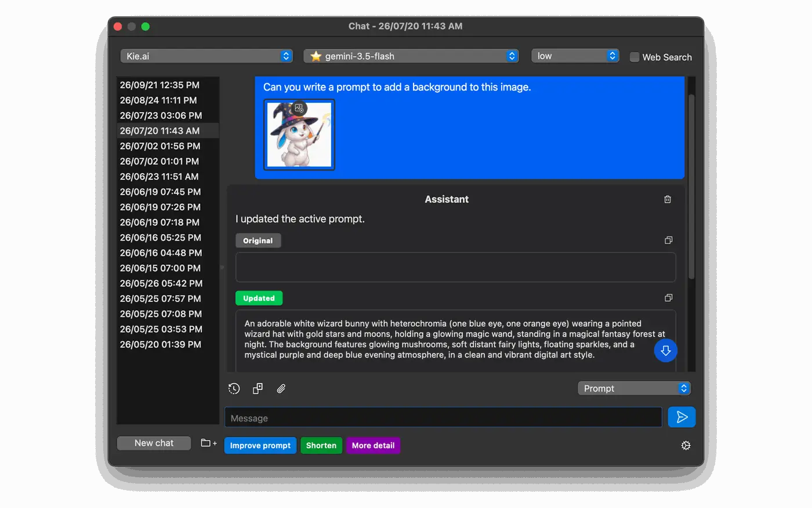Enable the Web Search checkbox

(635, 57)
